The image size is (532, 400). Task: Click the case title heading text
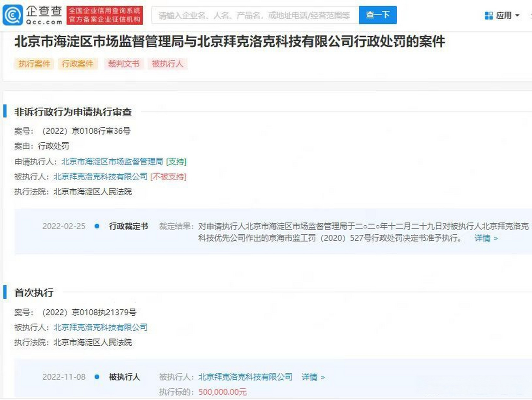pyautogui.click(x=230, y=41)
